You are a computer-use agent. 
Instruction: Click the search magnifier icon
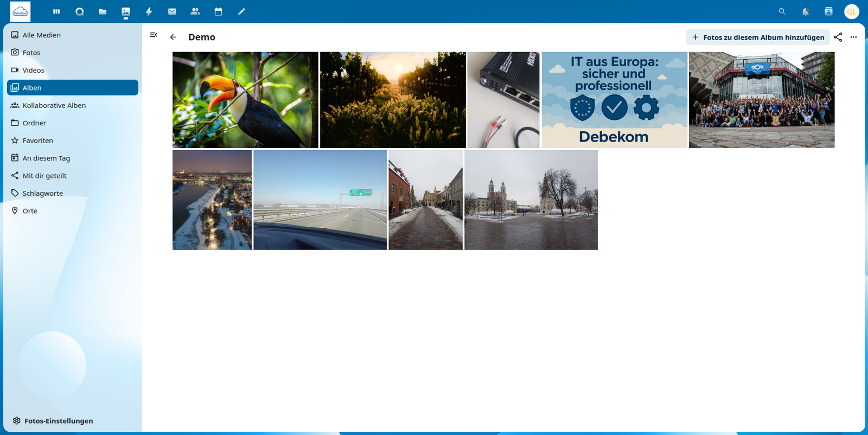[782, 11]
